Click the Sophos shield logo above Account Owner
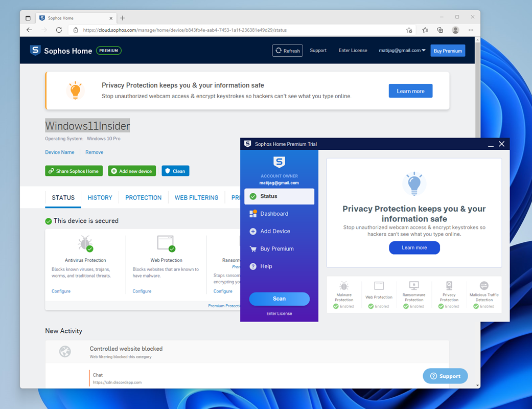532x409 pixels. (279, 162)
